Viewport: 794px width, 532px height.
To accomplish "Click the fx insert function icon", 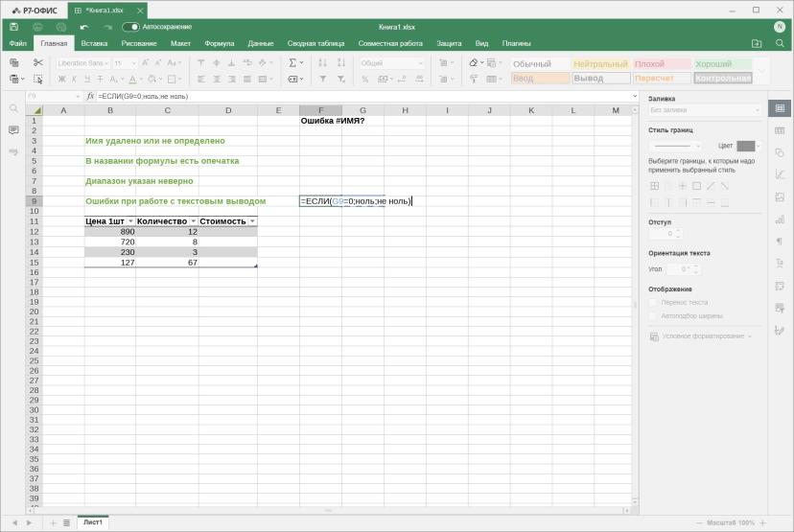I will 90,96.
